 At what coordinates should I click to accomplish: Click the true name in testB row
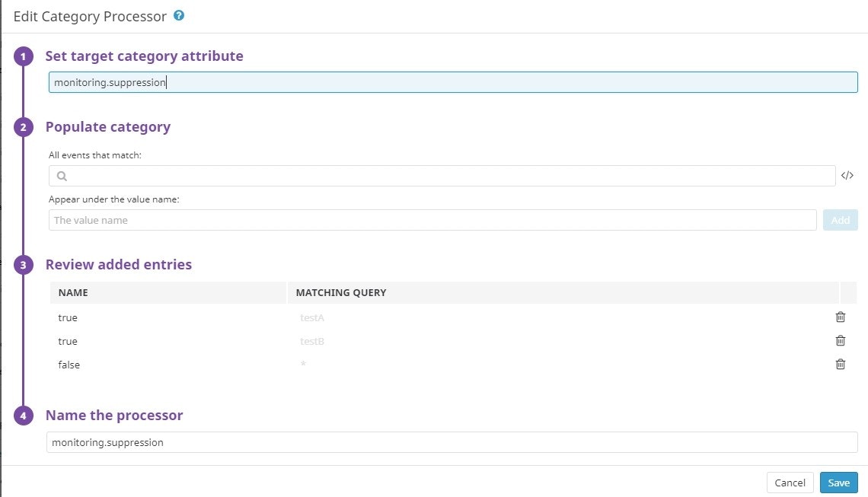[68, 342]
